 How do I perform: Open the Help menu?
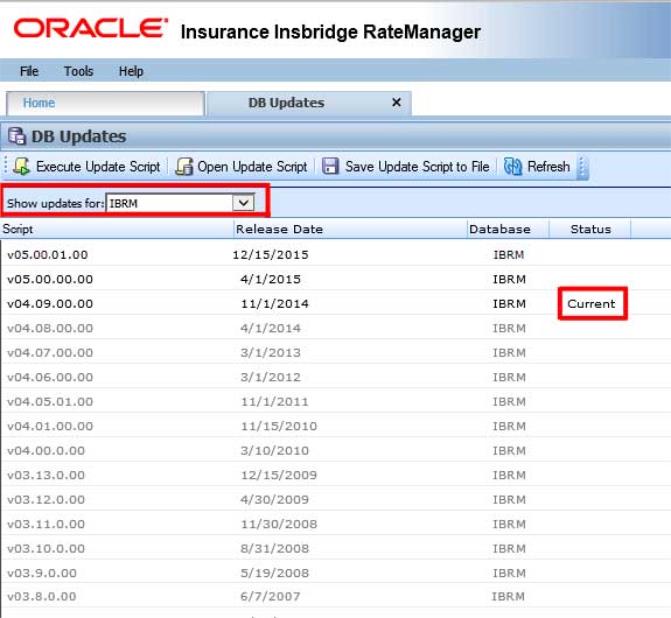tap(131, 71)
